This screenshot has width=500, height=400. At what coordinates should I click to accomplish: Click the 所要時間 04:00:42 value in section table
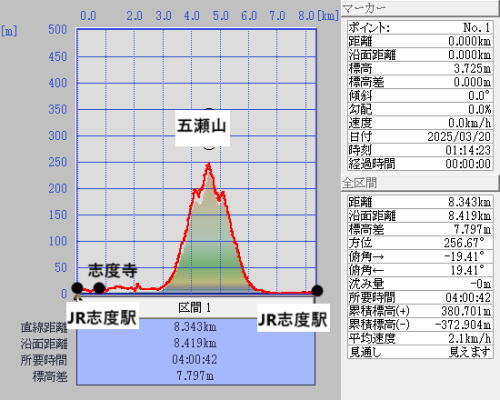[x=195, y=359]
